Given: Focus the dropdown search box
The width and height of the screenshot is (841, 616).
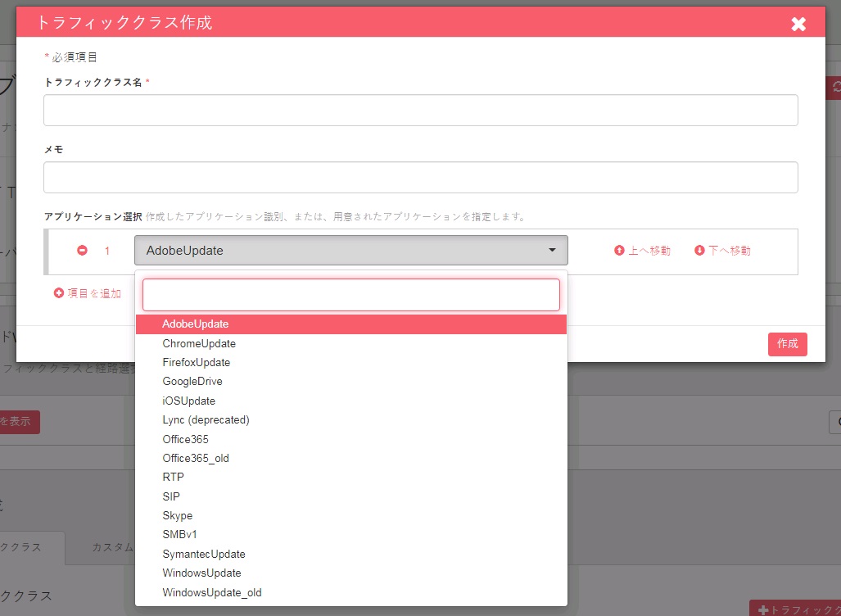Looking at the screenshot, I should tap(350, 295).
